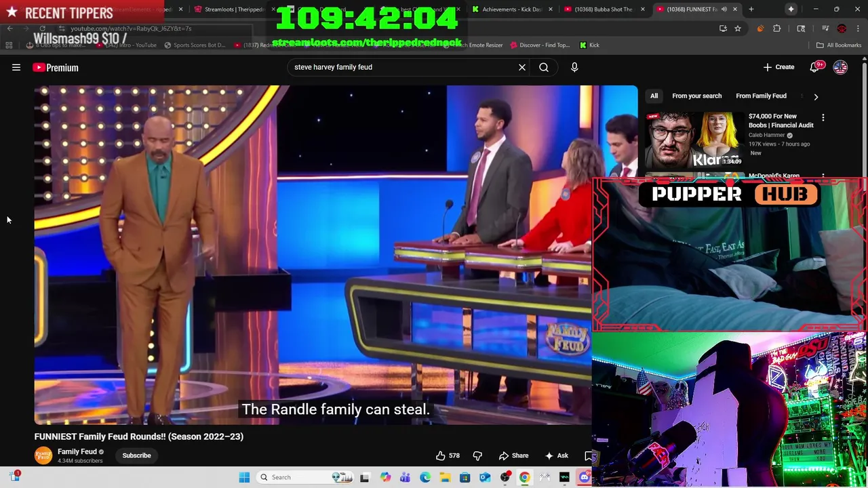Open the Create button in the YouTube header

(x=778, y=67)
